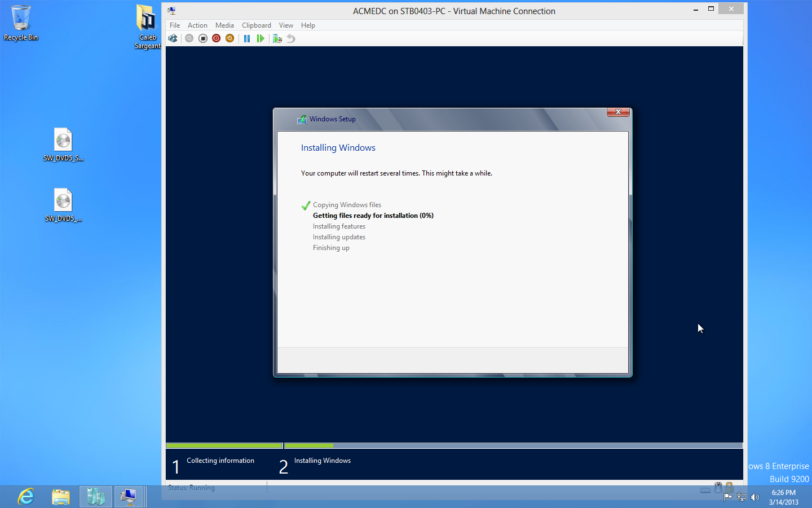Shut down the VM using the red icon

click(x=216, y=38)
